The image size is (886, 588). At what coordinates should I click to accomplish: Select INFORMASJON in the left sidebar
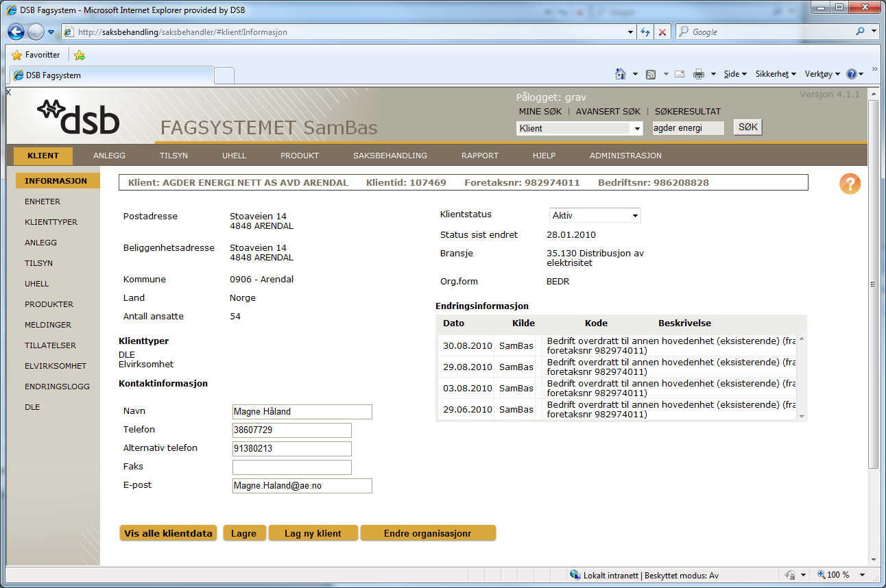point(57,181)
